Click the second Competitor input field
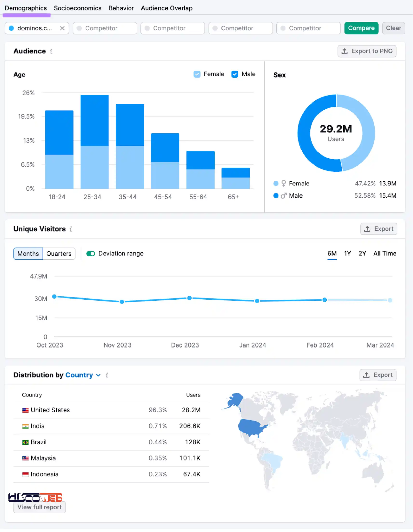413x532 pixels. (x=173, y=28)
